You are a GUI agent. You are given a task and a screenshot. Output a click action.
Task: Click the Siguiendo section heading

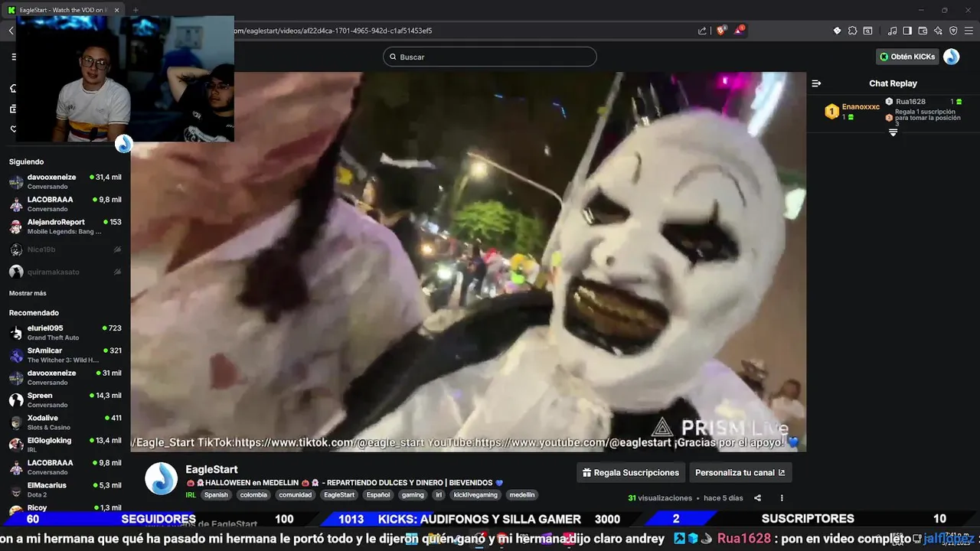(27, 161)
